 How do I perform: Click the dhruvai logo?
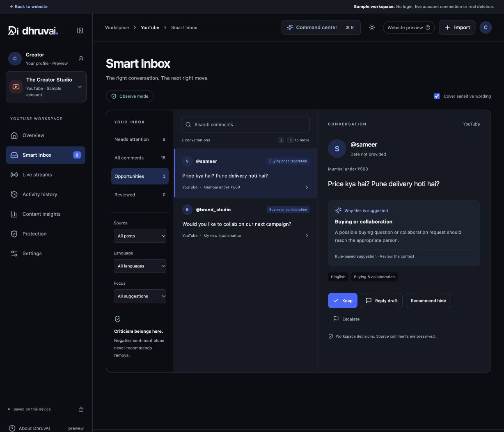[x=33, y=31]
